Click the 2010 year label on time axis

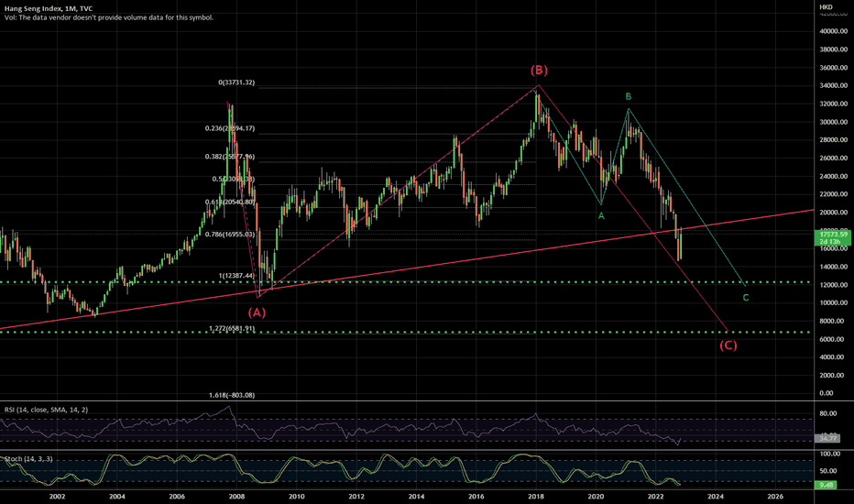[296, 497]
